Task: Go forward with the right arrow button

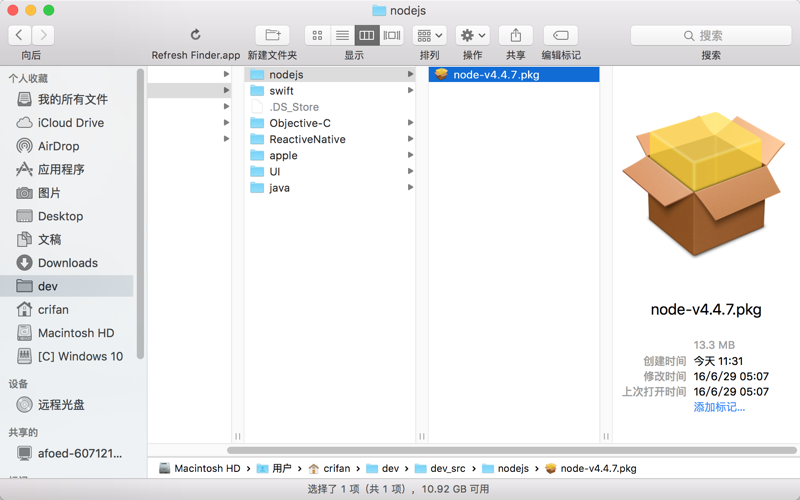Action: [x=43, y=35]
